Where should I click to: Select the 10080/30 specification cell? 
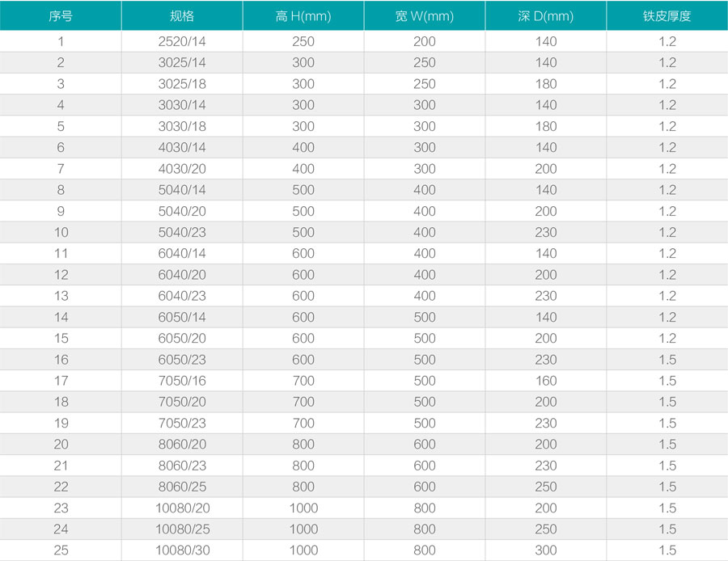(x=182, y=550)
